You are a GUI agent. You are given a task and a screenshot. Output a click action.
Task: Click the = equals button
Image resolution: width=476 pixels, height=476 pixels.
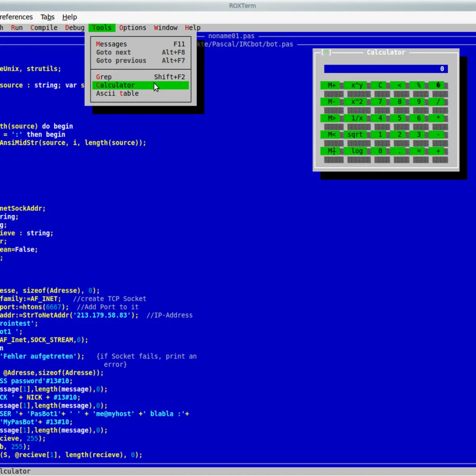pyautogui.click(x=417, y=151)
